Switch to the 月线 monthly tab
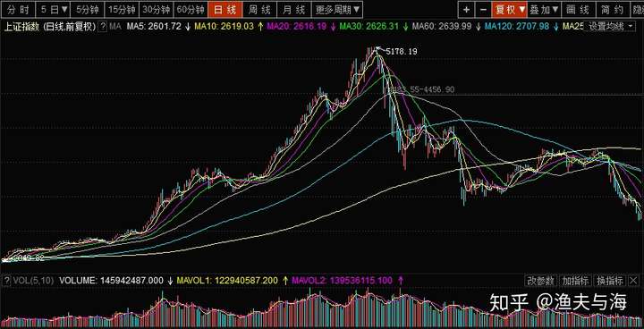 click(x=294, y=9)
